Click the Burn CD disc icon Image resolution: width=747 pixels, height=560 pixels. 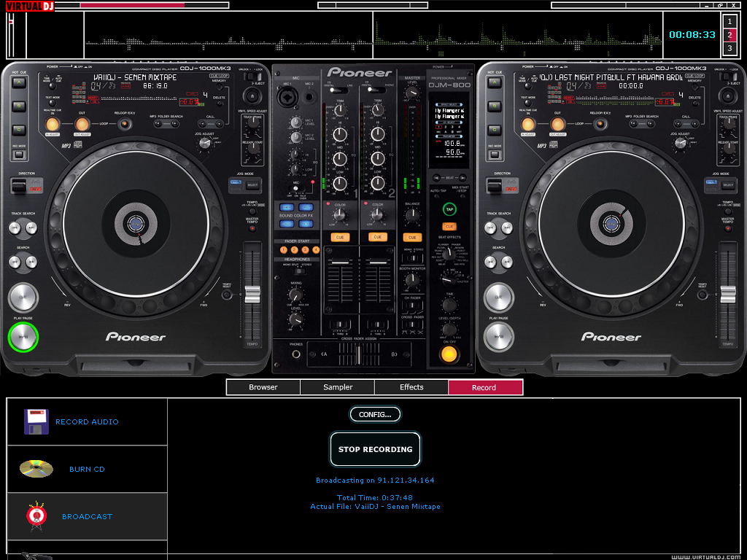35,469
